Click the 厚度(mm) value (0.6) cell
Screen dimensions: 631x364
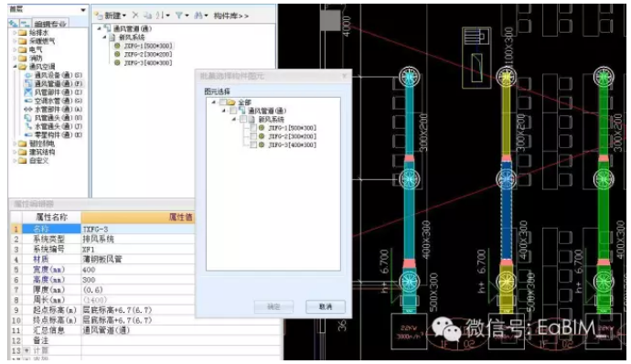[137, 290]
